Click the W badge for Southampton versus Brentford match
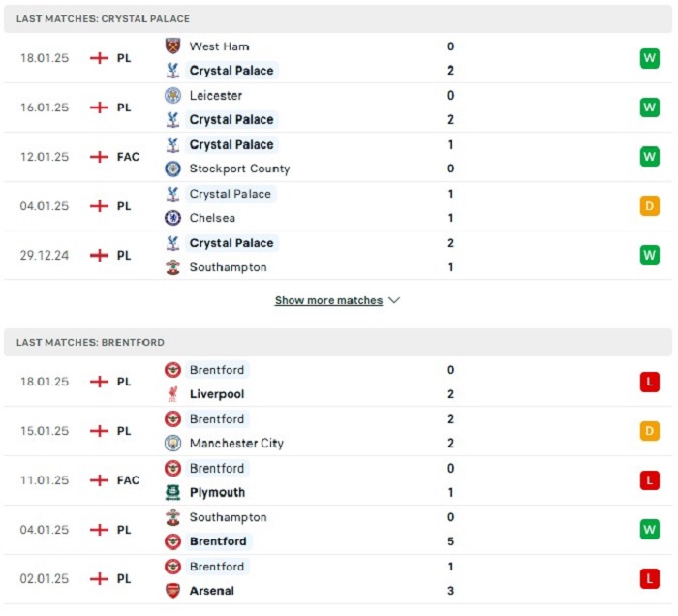This screenshot has width=678, height=616. tap(650, 530)
